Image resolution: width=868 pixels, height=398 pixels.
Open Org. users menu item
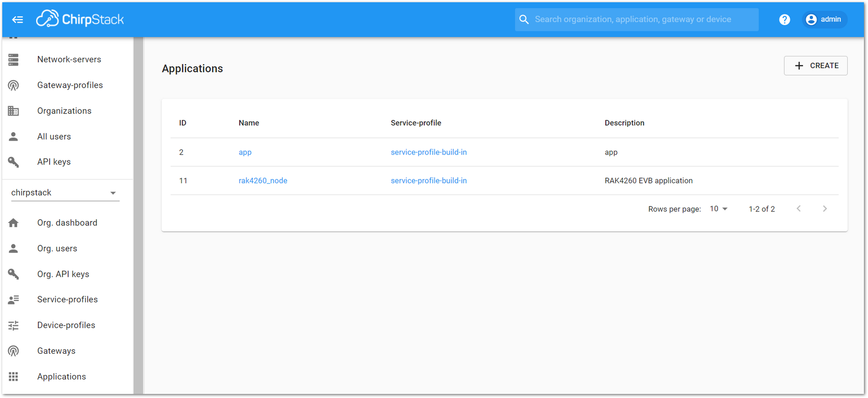pos(68,248)
